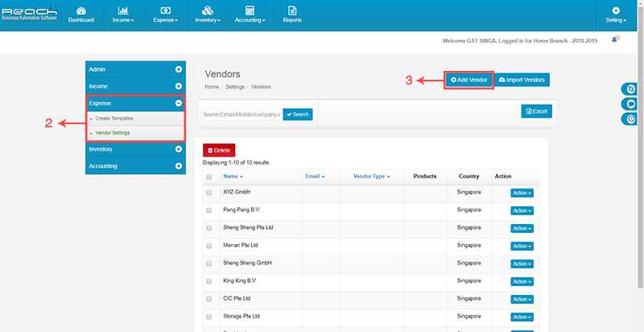644x332 pixels.
Task: Click Singapore in Storage Pte Ltd row
Action: pyautogui.click(x=469, y=316)
